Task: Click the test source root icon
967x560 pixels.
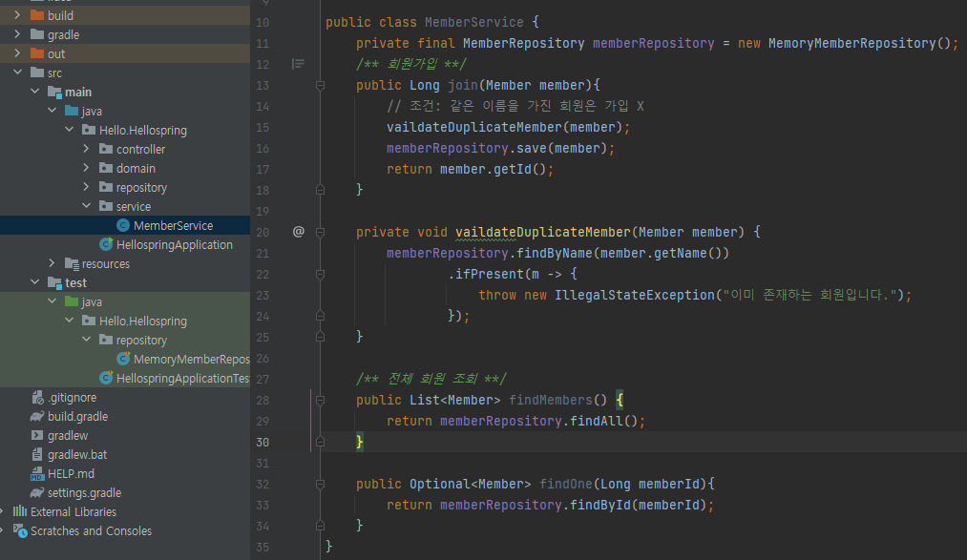Action: [x=54, y=282]
